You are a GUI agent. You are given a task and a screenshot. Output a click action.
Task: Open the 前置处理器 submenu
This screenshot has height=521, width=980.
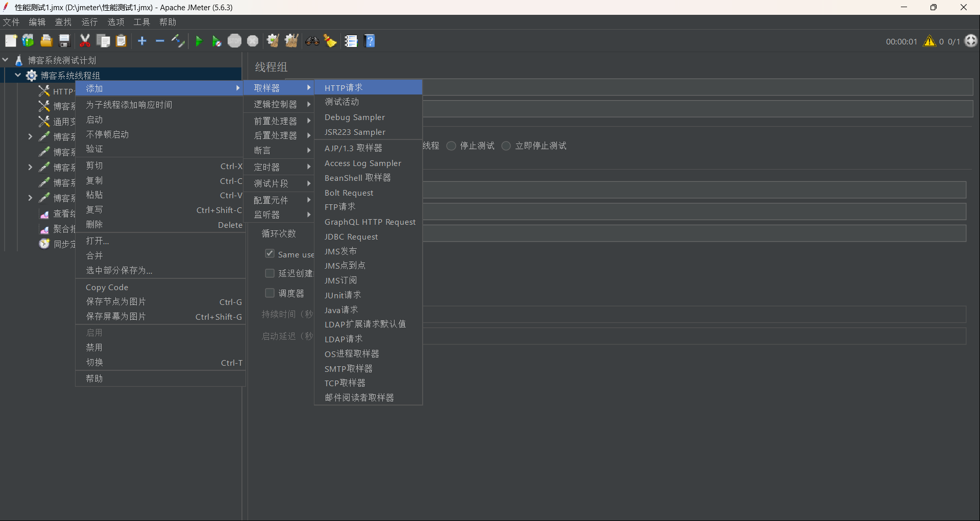(x=279, y=121)
